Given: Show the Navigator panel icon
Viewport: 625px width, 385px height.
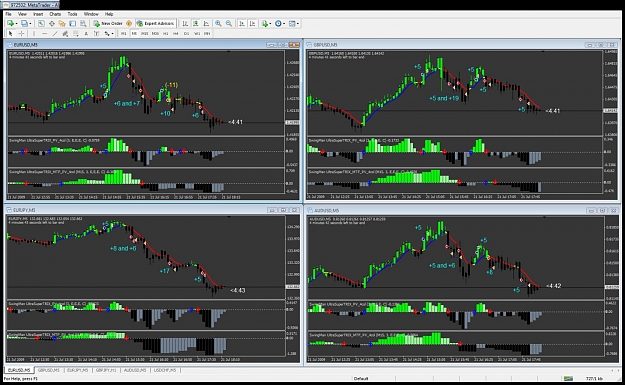Looking at the screenshot, I should coord(62,24).
